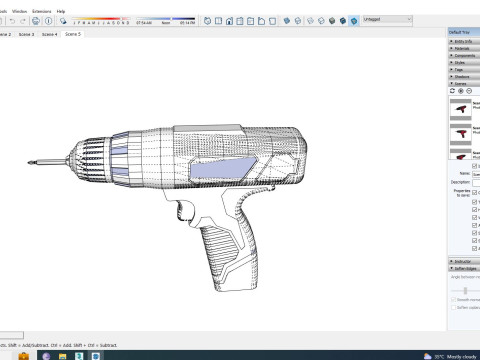480x360 pixels.
Task: Click the Remove Scene minus icon
Action: coord(469,91)
